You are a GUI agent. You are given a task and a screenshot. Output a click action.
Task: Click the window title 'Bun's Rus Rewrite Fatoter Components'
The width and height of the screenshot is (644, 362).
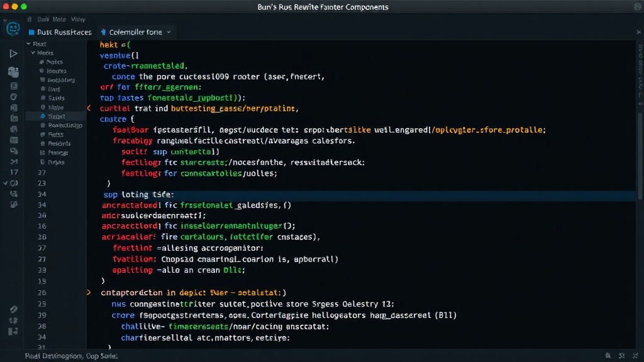323,7
